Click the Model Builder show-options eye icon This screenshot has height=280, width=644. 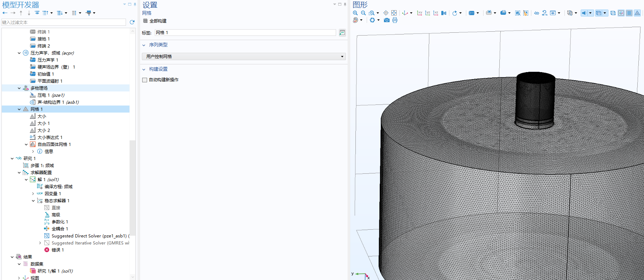coord(37,13)
